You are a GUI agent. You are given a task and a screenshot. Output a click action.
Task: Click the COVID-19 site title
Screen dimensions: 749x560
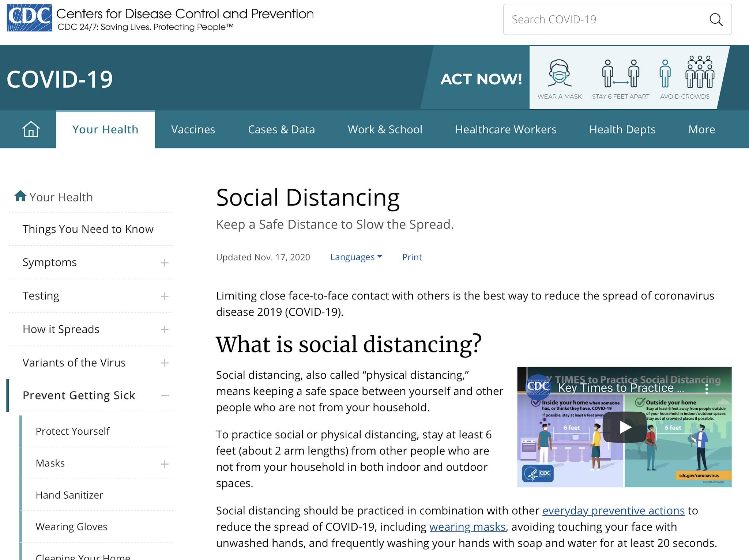(x=60, y=79)
